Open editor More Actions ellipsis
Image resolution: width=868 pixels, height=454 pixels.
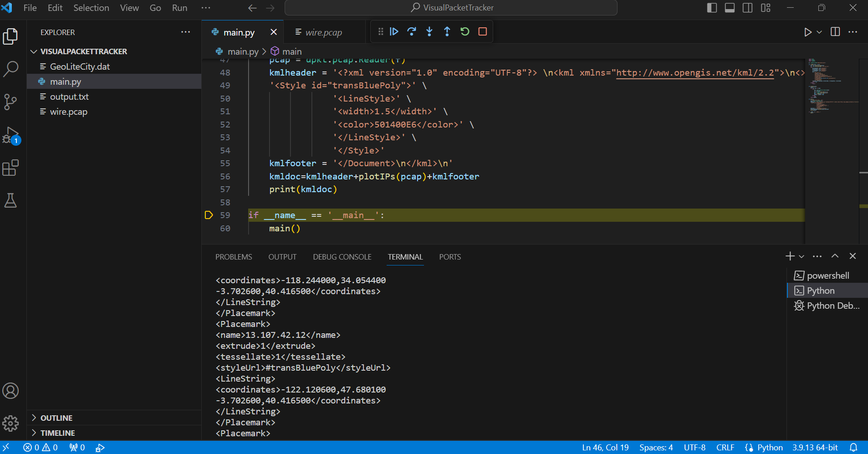[853, 32]
